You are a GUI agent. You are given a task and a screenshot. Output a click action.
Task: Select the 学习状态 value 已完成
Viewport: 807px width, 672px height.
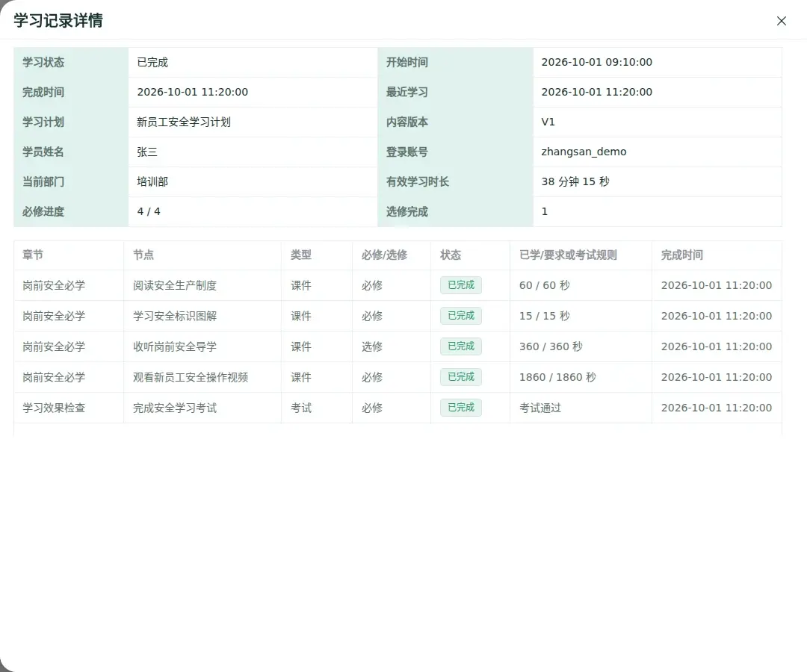click(x=152, y=62)
